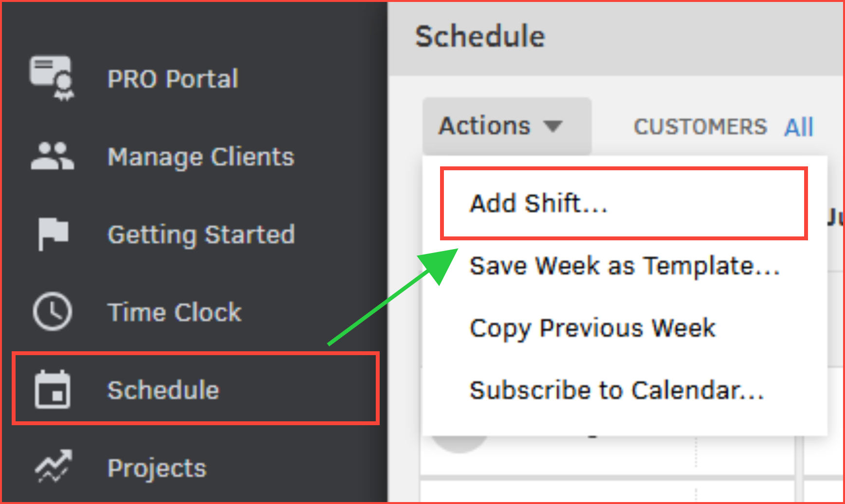Select Copy Previous Week menu entry
Image resolution: width=845 pixels, height=504 pixels.
[x=592, y=328]
